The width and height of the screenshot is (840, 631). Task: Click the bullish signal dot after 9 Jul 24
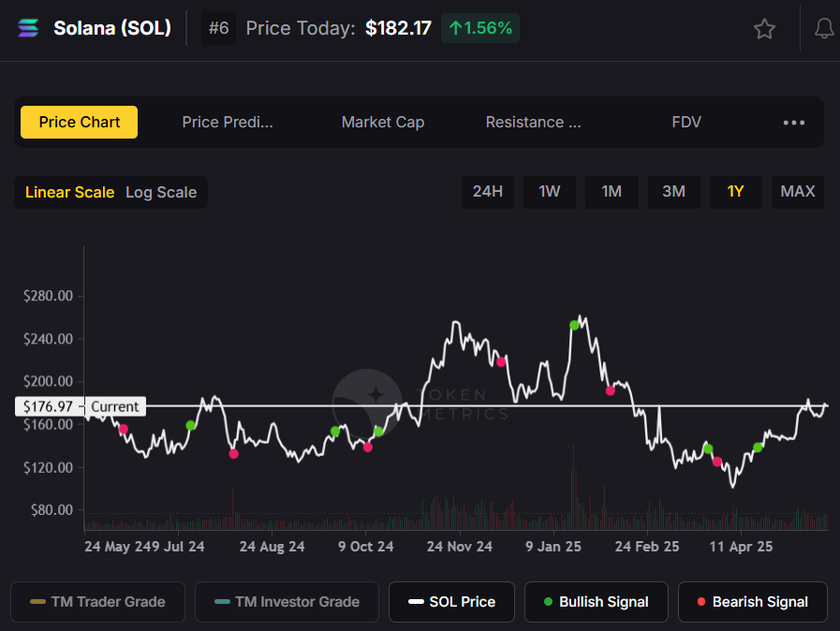191,425
